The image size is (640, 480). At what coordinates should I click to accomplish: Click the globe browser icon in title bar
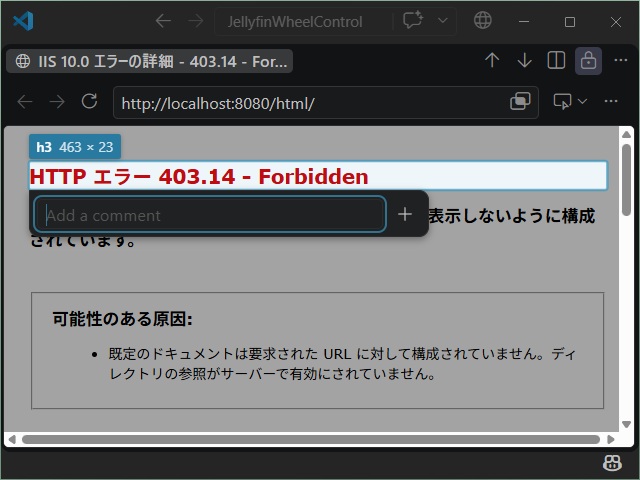click(x=482, y=20)
